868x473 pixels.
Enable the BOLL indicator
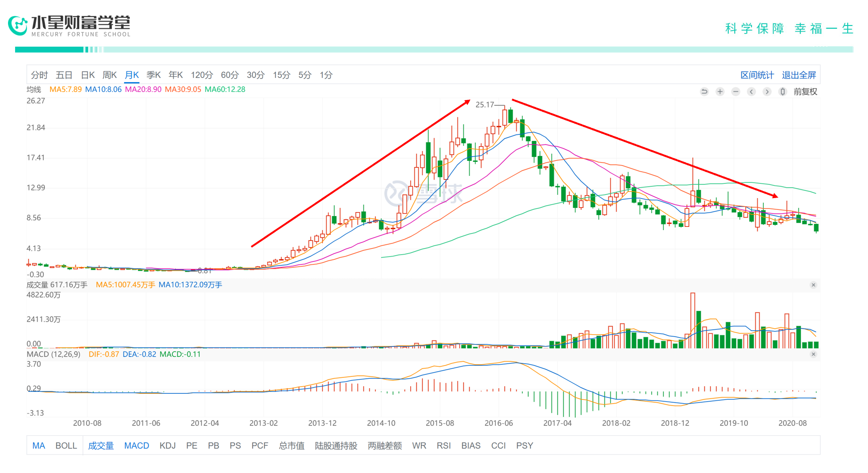click(x=66, y=446)
